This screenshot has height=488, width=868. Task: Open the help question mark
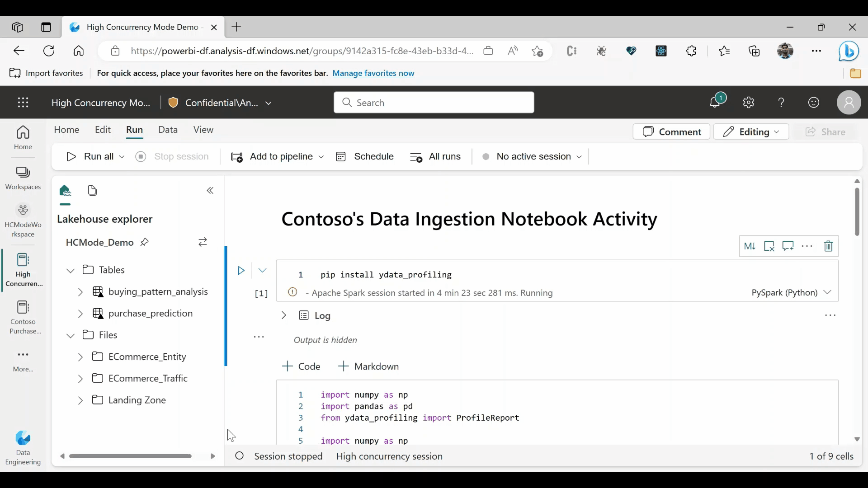tap(781, 103)
